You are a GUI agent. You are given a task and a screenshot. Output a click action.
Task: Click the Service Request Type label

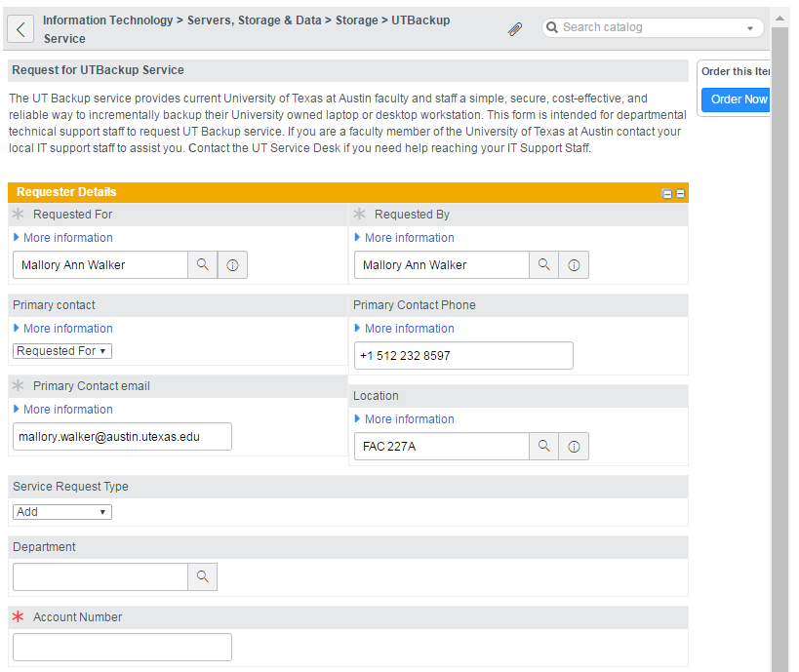click(x=70, y=487)
